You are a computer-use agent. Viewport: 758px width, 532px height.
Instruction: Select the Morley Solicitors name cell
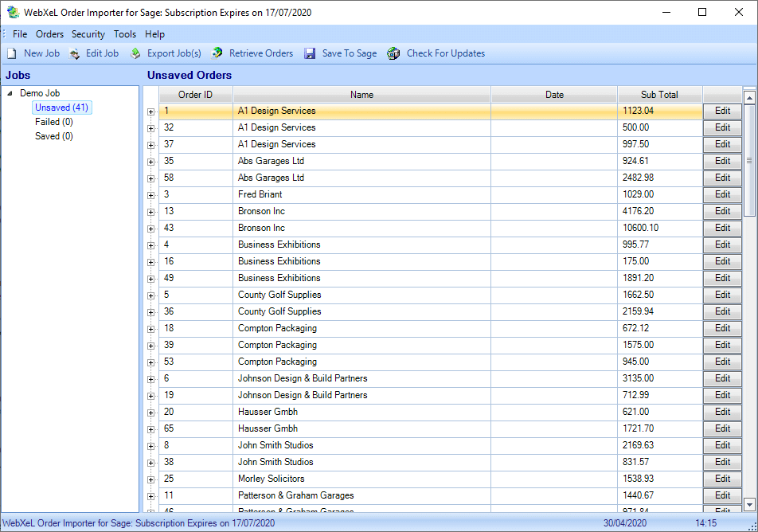[361, 479]
